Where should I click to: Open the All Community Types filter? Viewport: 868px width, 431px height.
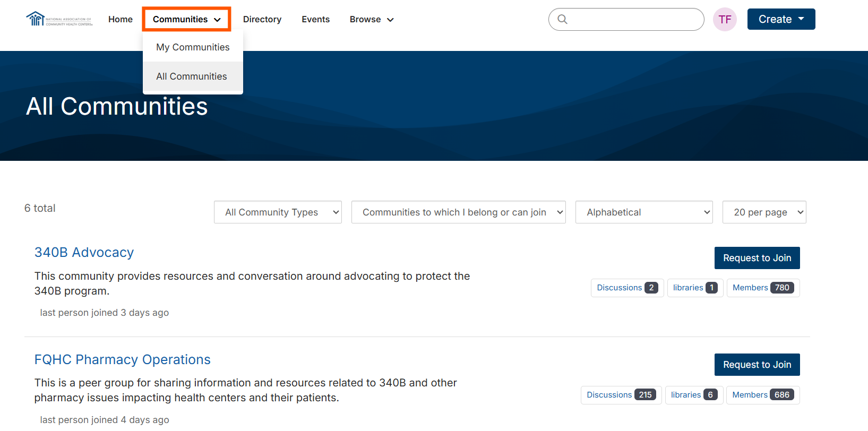point(278,212)
